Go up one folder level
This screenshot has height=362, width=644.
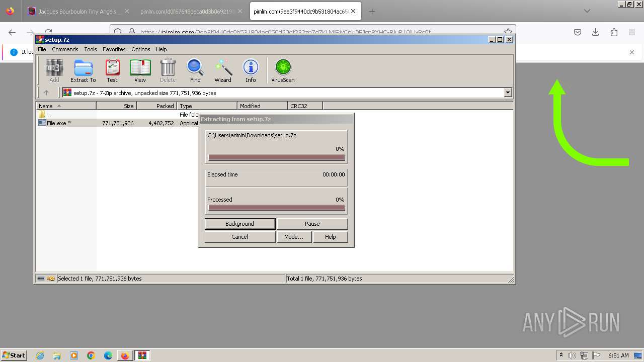coord(46,93)
